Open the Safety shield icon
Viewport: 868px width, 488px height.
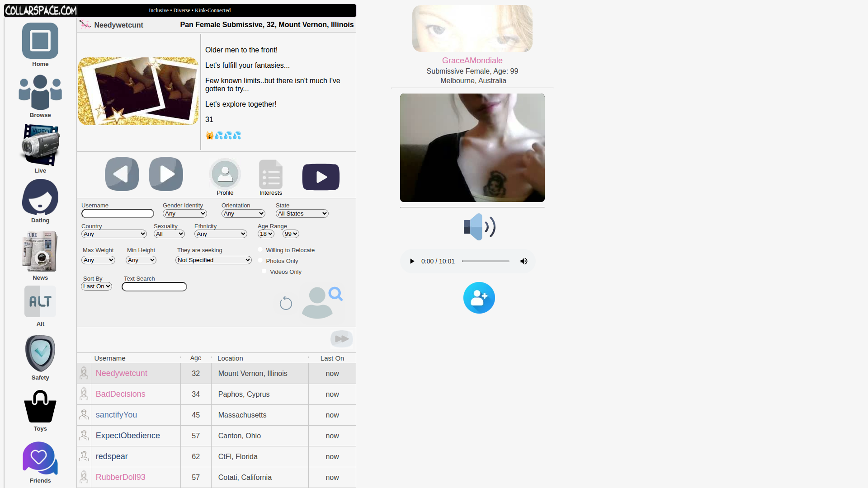click(x=40, y=353)
